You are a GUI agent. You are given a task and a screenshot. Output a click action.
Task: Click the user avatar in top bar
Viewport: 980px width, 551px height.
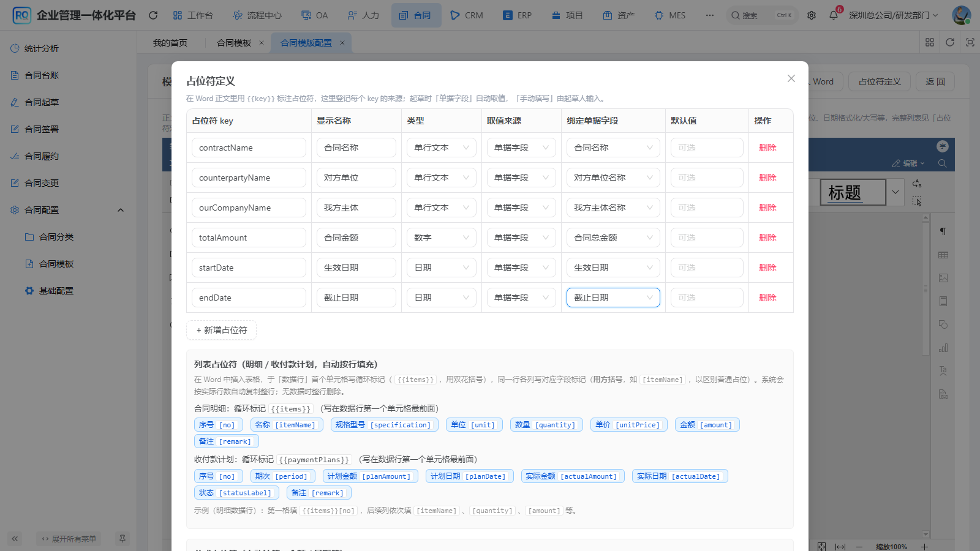coord(962,15)
